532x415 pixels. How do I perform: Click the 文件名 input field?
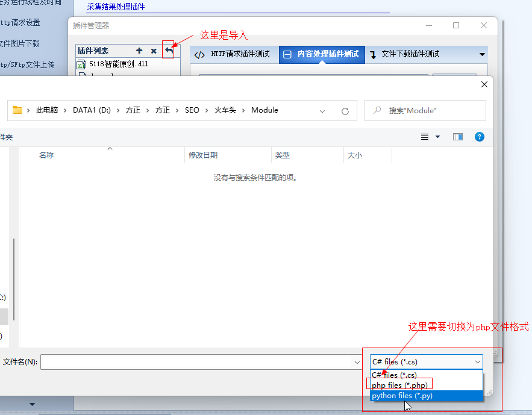[197, 362]
